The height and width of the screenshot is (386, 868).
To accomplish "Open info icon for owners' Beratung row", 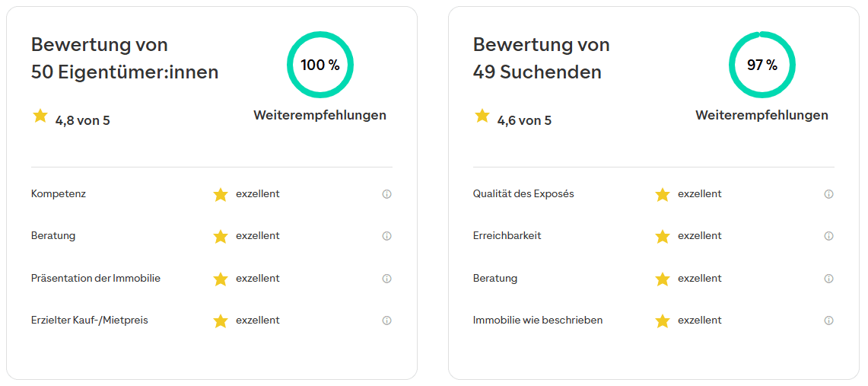I will click(386, 236).
